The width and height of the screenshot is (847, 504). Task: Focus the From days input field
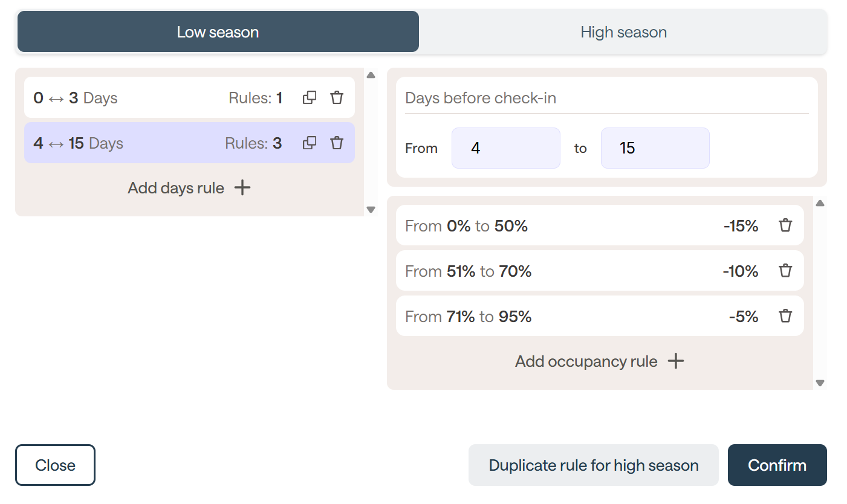coord(505,148)
